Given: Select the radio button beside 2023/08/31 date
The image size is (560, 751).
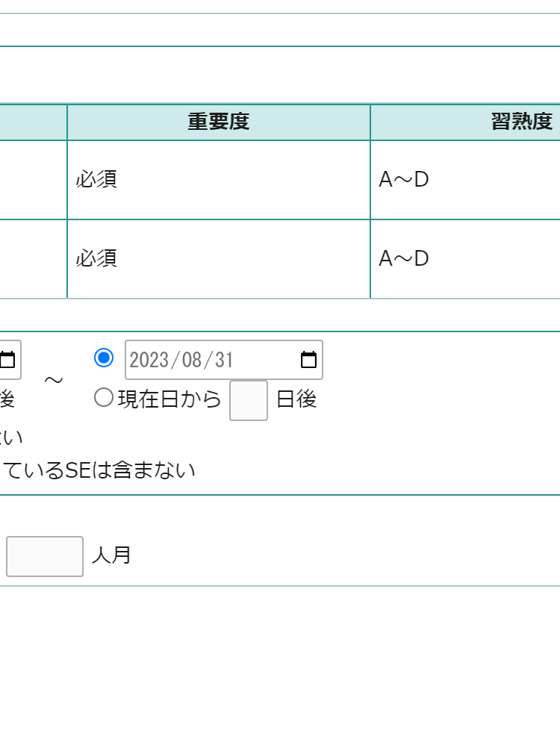Looking at the screenshot, I should click(x=104, y=358).
